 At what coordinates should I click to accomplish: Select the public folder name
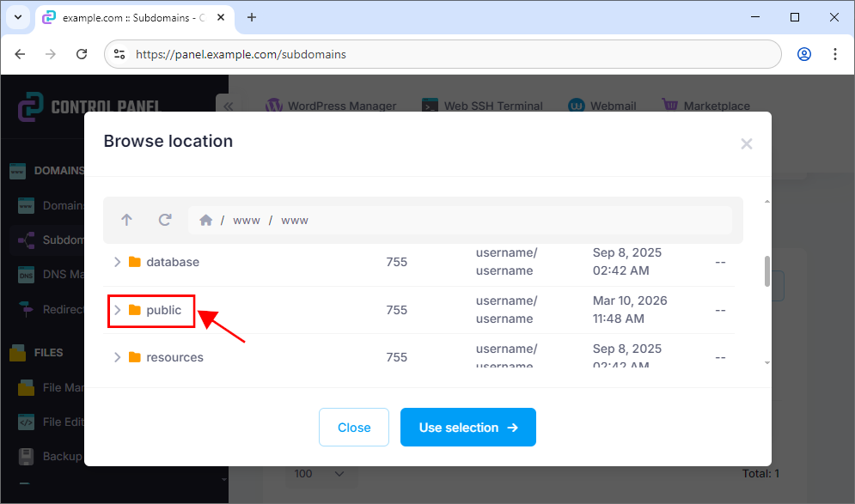[163, 310]
